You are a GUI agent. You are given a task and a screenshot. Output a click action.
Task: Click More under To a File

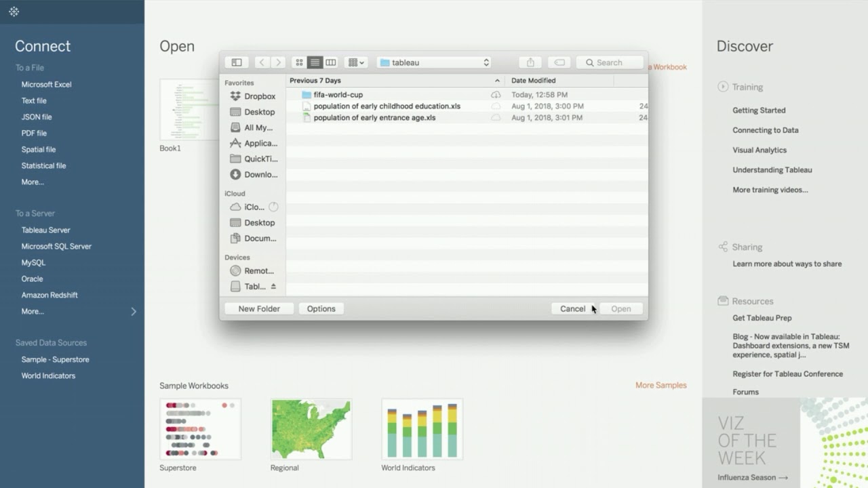pyautogui.click(x=33, y=182)
